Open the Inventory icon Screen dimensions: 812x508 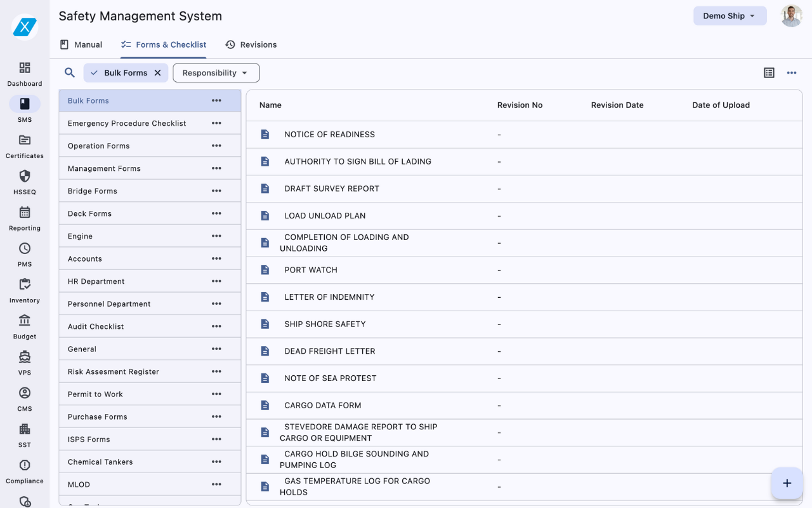[25, 284]
